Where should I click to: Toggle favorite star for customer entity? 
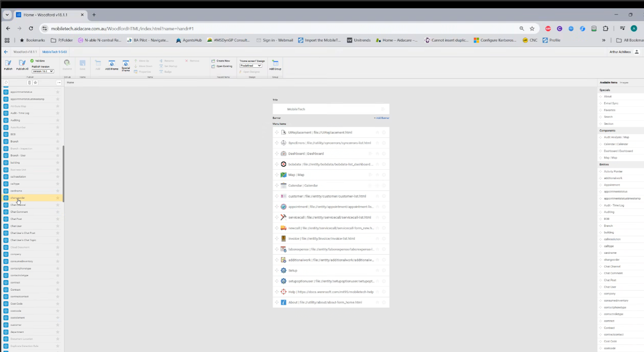coord(58,325)
